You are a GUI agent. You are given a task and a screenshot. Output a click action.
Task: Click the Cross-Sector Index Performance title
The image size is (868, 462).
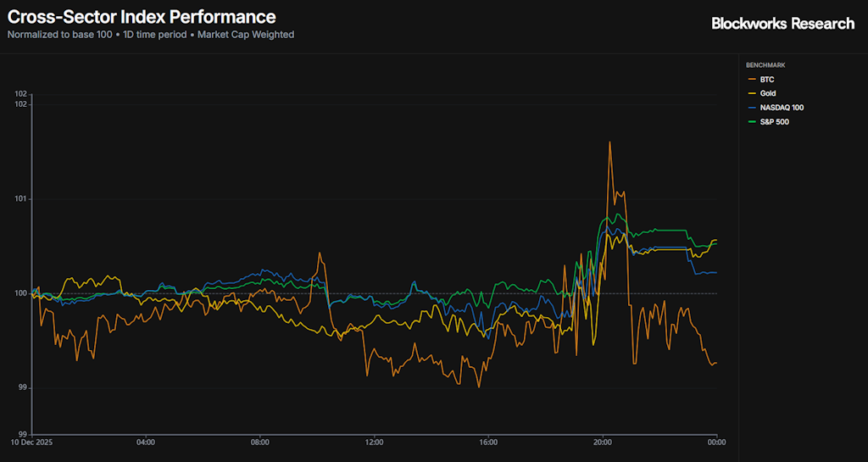coord(142,16)
